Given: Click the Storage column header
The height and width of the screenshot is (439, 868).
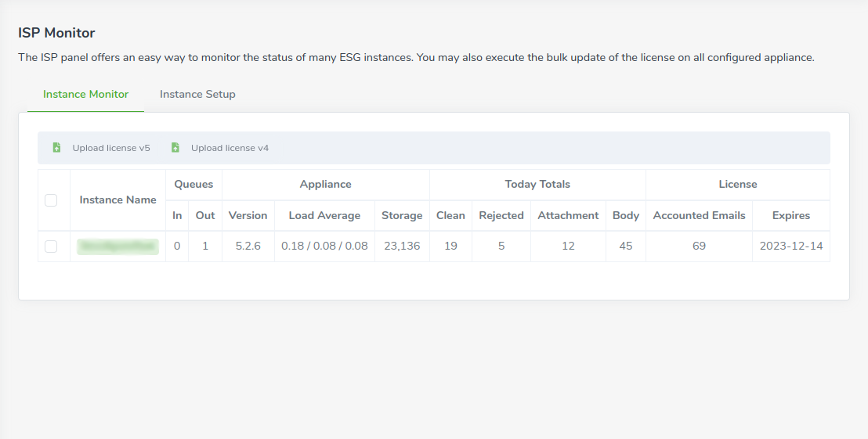Looking at the screenshot, I should click(402, 215).
